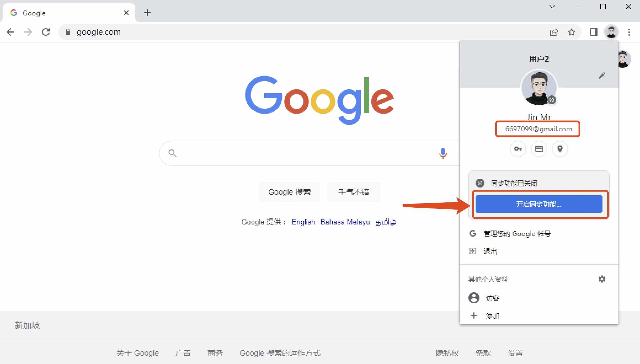
Task: Edit the profile with the pencil icon
Action: [x=602, y=76]
